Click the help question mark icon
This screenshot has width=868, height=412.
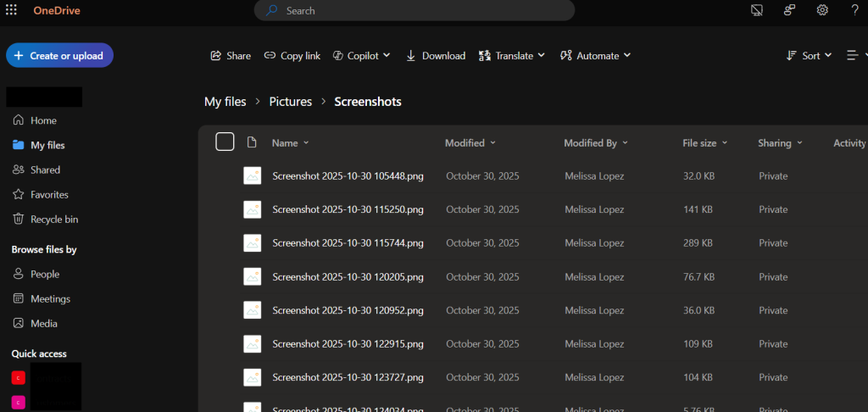pyautogui.click(x=854, y=10)
